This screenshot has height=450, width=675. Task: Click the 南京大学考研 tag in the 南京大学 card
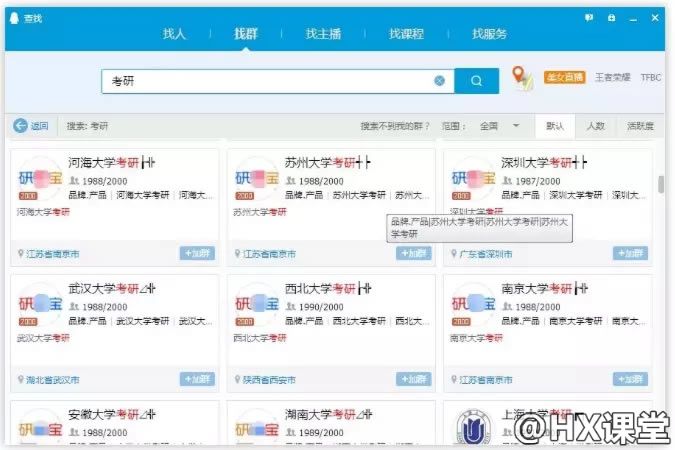pyautogui.click(x=576, y=321)
